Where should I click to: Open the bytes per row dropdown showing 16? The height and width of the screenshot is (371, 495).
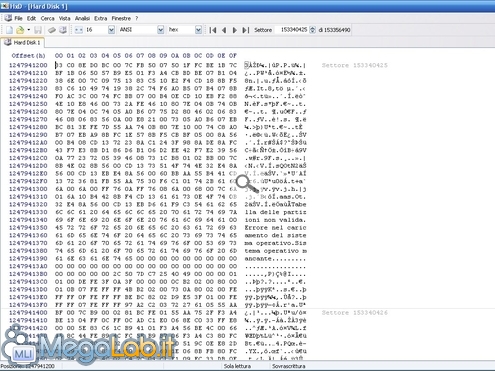[x=111, y=30]
